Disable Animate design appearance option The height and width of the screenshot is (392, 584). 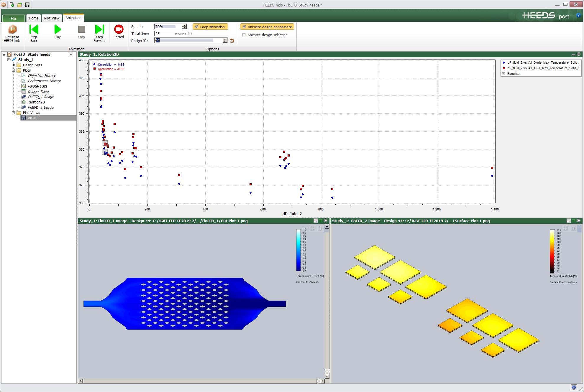[x=244, y=27]
